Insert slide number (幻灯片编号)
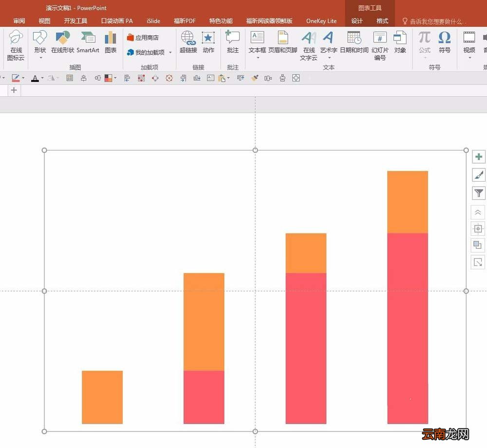 [x=380, y=45]
